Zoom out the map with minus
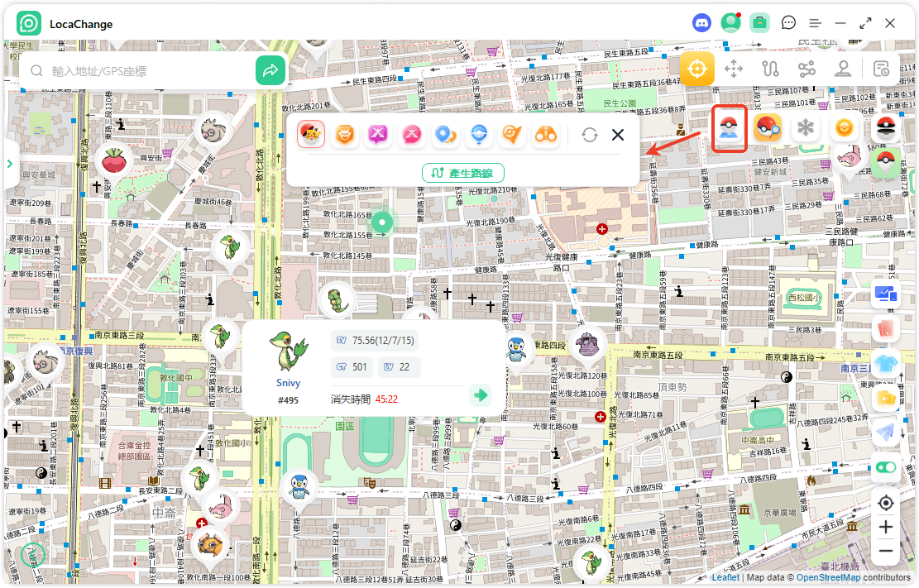The image size is (919, 588). 886,551
